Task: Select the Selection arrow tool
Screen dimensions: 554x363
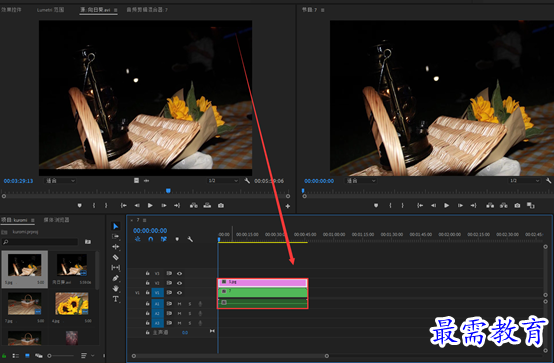Action: pyautogui.click(x=116, y=226)
